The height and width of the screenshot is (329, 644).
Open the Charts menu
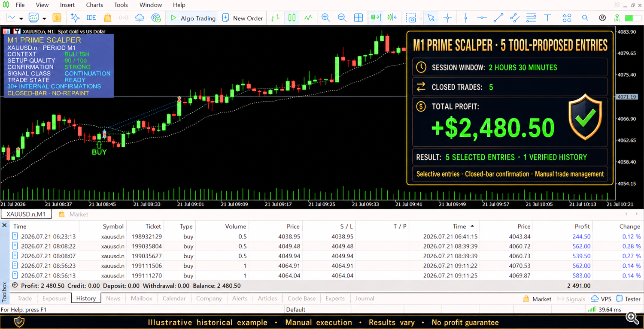(x=94, y=5)
